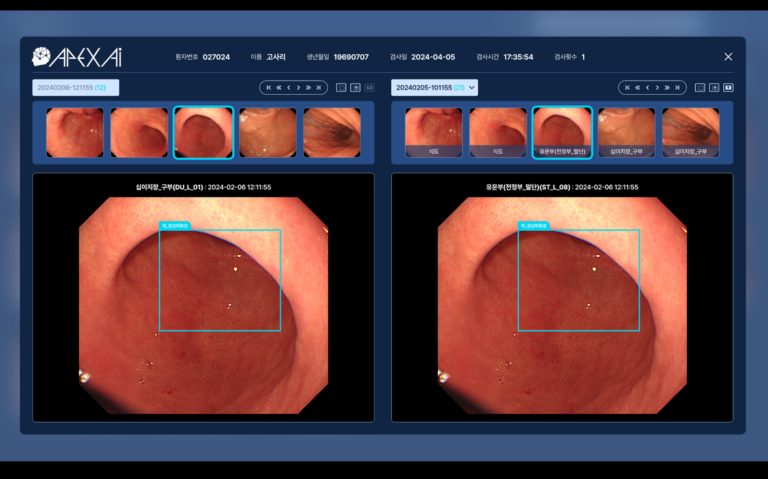Toggle second view mode icon on right panel
This screenshot has width=768, height=479.
pyautogui.click(x=714, y=88)
